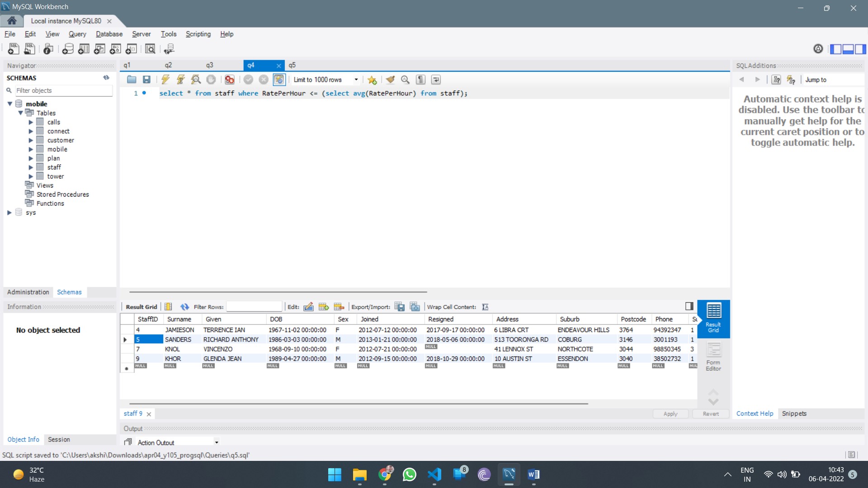Screen dimensions: 868x488
Task: Collapse the mobile schema node
Action: tap(9, 104)
